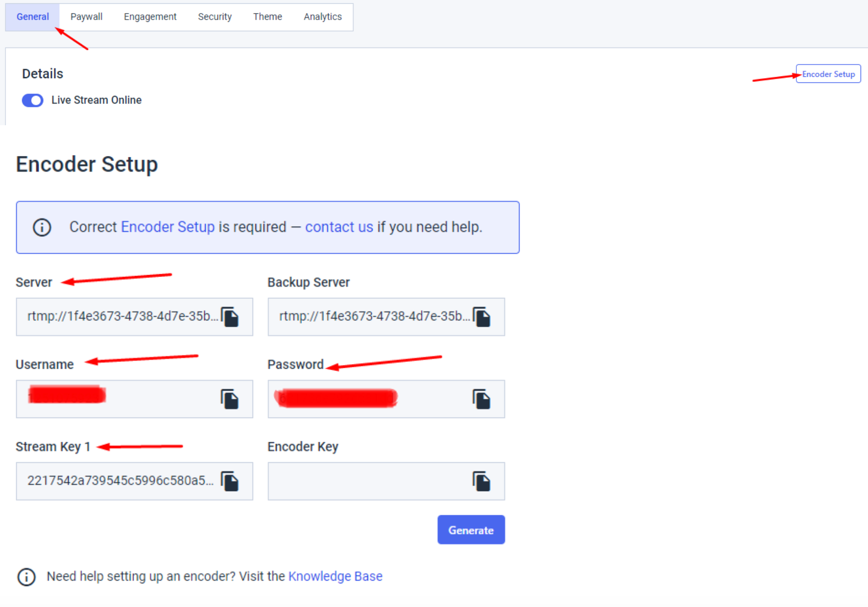Viewport: 868px width, 607px height.
Task: Switch to the Theme tab
Action: pos(267,16)
